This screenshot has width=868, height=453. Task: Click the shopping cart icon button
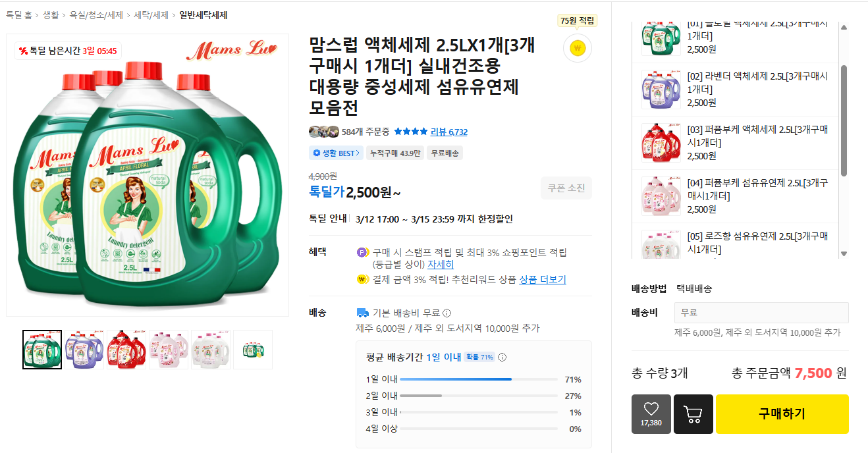pos(693,413)
